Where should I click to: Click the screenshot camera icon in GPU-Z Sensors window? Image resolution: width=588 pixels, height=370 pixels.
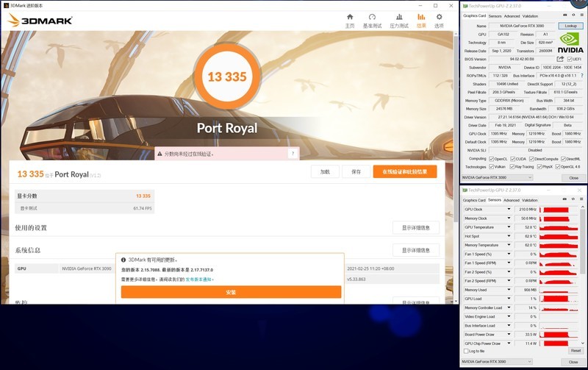tap(564, 199)
